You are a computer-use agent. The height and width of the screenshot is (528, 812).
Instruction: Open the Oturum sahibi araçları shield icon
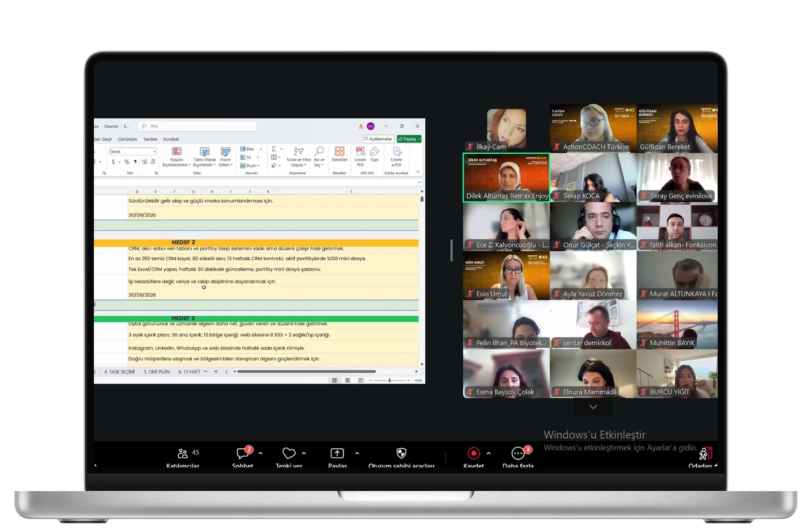click(401, 453)
